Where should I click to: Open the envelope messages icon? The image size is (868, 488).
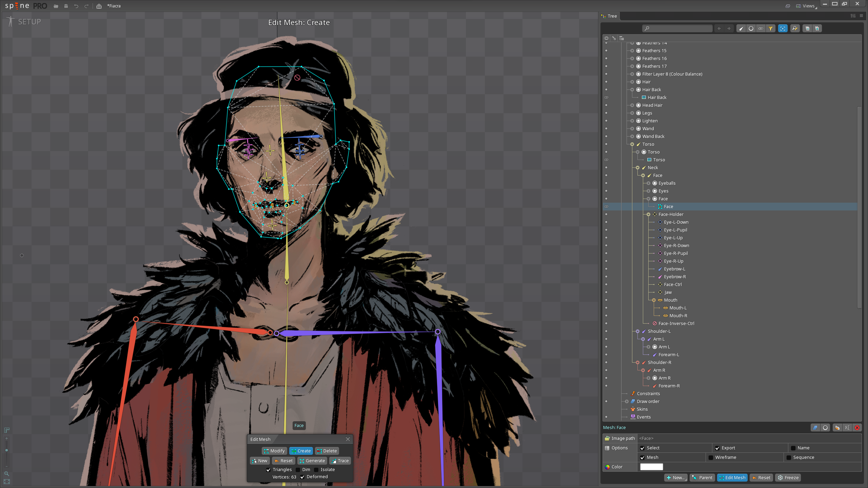[99, 6]
